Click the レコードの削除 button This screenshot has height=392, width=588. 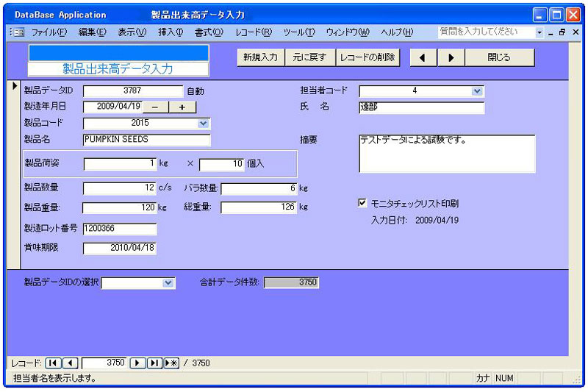[367, 58]
